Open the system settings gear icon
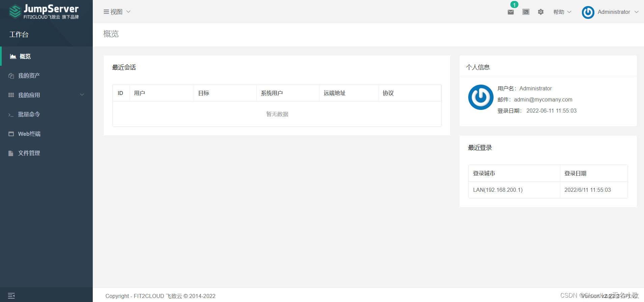 pyautogui.click(x=541, y=12)
